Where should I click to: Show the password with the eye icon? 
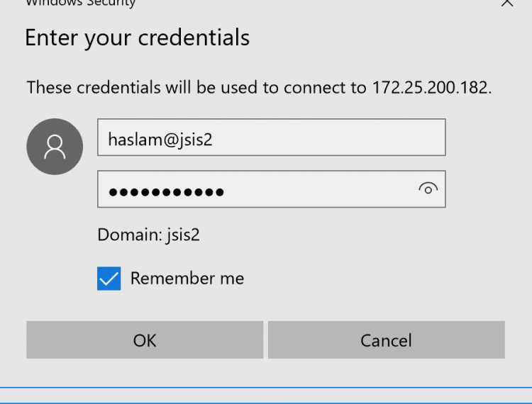(428, 189)
